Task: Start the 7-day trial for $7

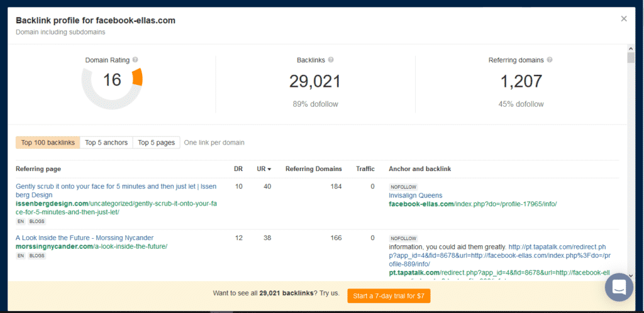Action: click(389, 296)
